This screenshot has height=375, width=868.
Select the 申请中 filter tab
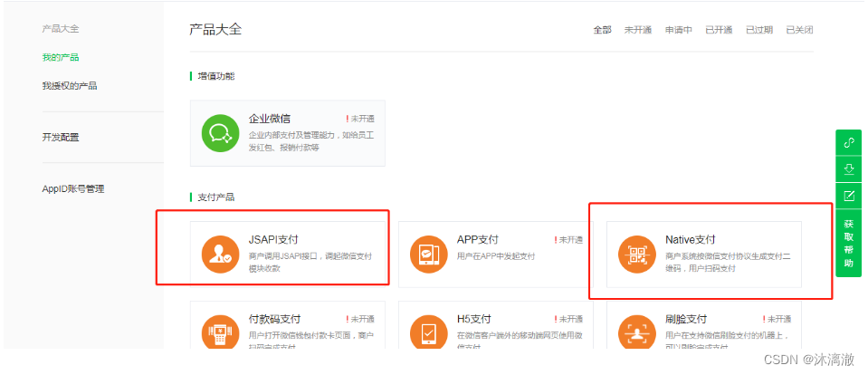pos(679,30)
